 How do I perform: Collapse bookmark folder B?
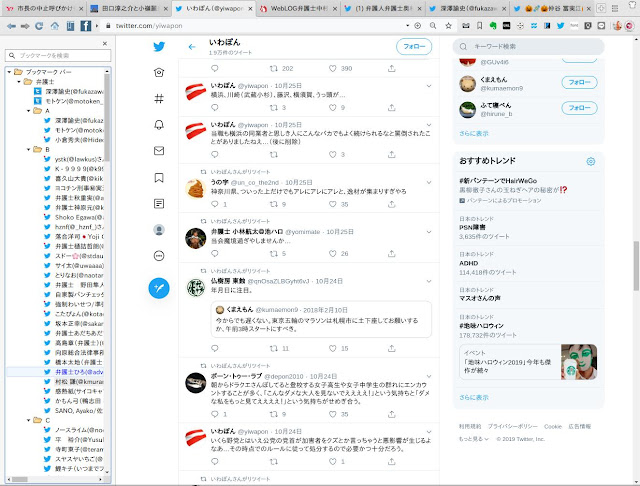(x=29, y=149)
